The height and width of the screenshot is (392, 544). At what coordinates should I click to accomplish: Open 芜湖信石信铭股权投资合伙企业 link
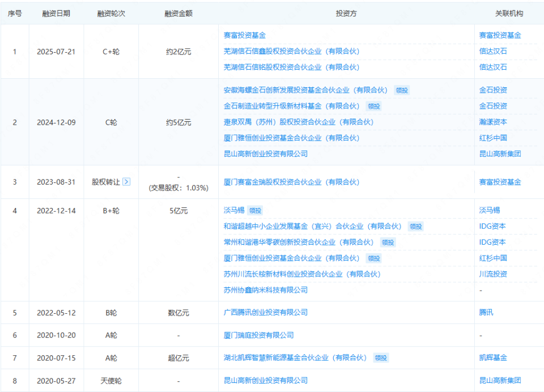pyautogui.click(x=291, y=67)
